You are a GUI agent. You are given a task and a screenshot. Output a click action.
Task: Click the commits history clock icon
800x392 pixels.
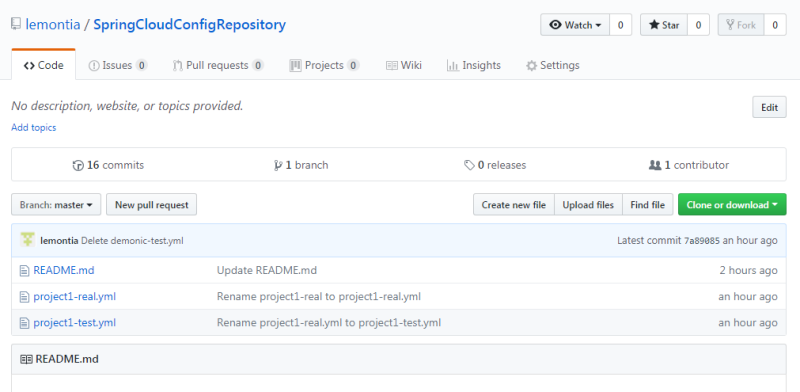pos(78,165)
